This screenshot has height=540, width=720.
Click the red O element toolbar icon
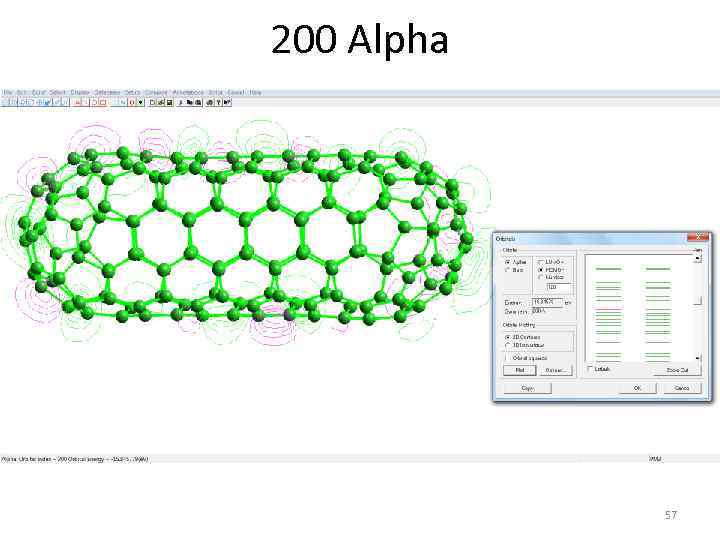[132, 103]
